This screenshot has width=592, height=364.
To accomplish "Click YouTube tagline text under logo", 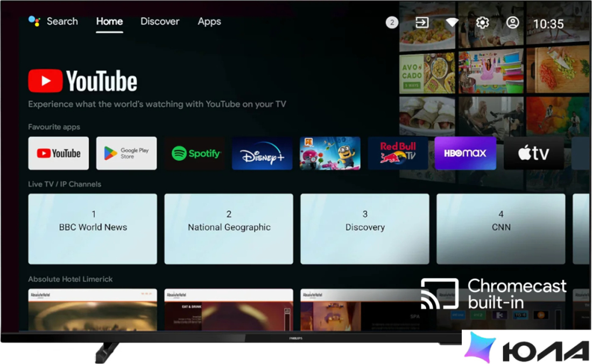I will click(x=157, y=104).
